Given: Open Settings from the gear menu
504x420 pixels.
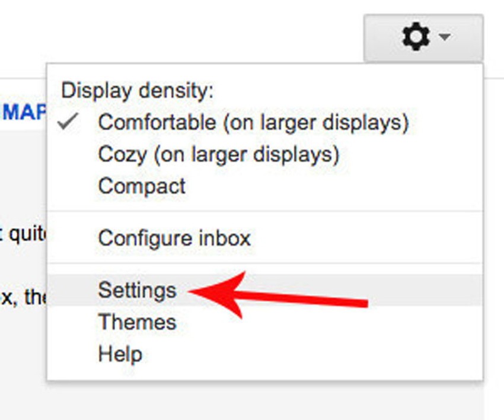Looking at the screenshot, I should 137,291.
